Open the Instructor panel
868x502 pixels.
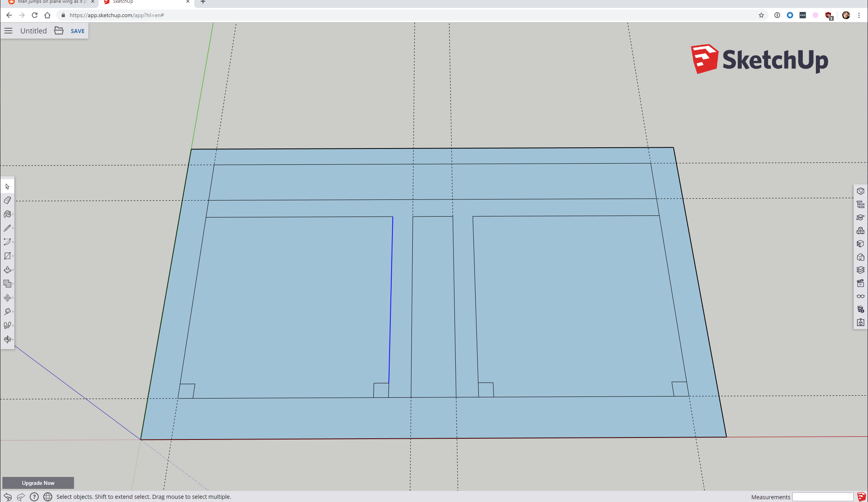pyautogui.click(x=860, y=217)
